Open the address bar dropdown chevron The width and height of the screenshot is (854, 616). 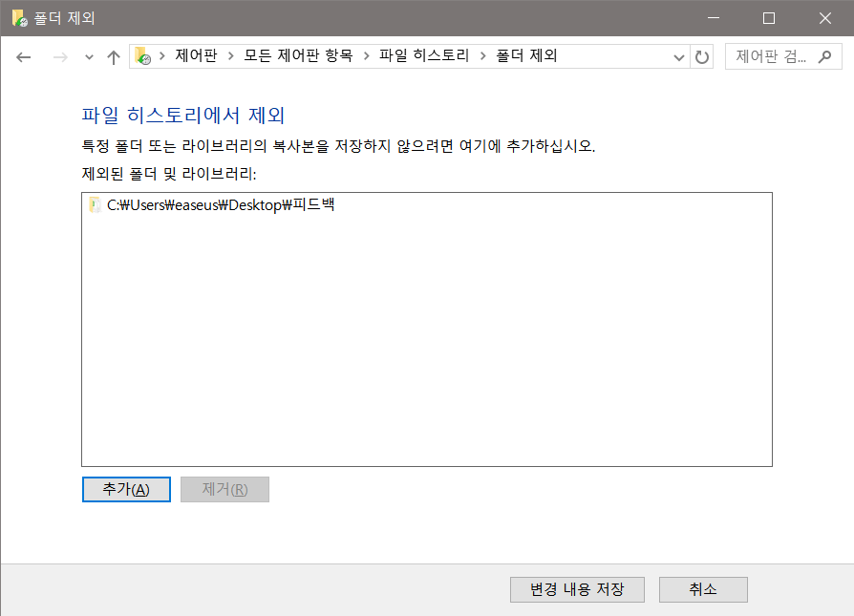click(678, 56)
